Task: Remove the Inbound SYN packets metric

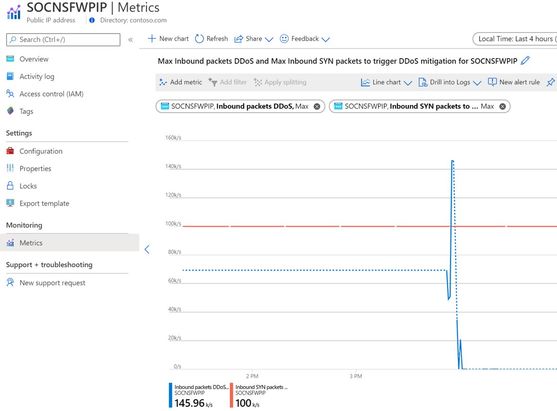Action: coord(502,106)
